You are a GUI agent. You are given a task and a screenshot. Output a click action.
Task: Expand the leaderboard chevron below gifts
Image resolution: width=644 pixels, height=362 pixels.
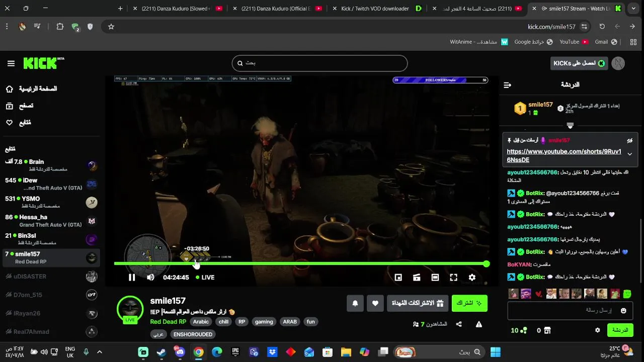pos(570,125)
